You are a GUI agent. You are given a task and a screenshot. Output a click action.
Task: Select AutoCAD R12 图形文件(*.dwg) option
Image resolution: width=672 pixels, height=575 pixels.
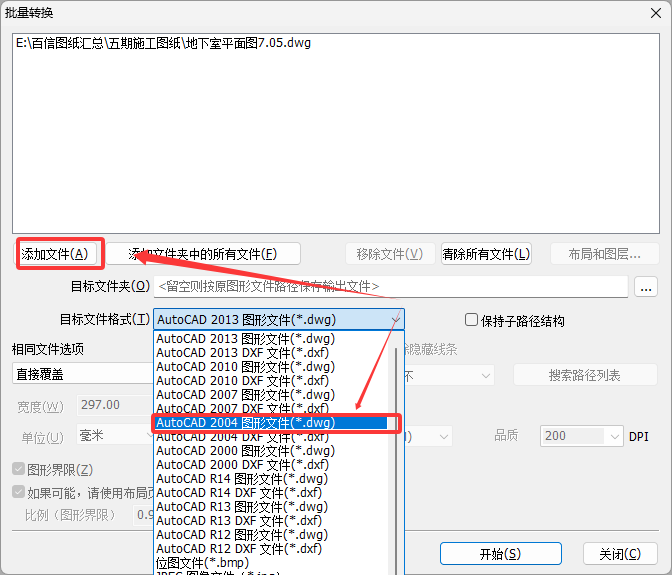tap(271, 535)
